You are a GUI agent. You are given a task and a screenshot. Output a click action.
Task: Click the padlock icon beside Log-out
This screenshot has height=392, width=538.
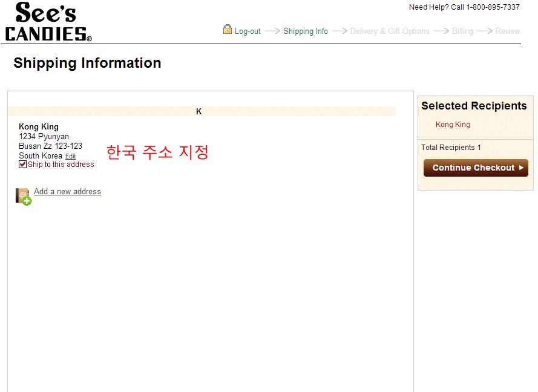pyautogui.click(x=228, y=29)
